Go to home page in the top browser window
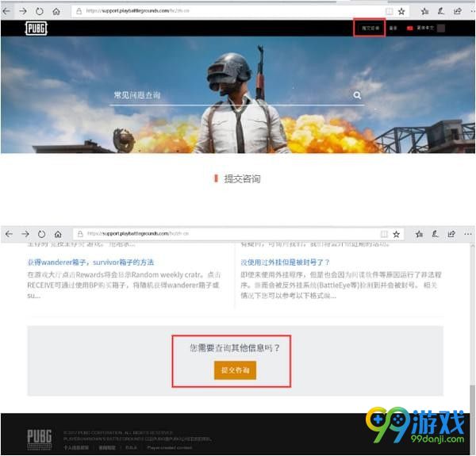This screenshot has height=456, width=476. 56,12
